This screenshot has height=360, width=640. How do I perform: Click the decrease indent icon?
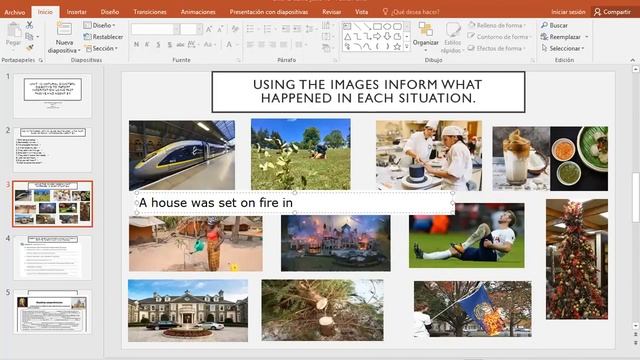(x=285, y=29)
